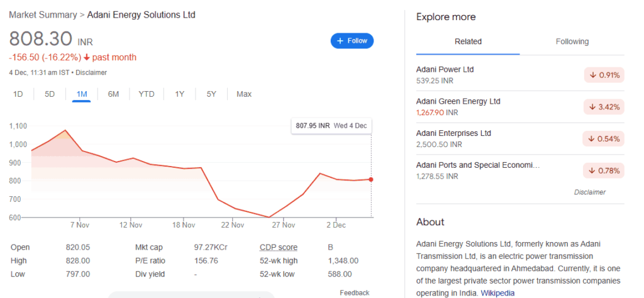
Task: Click the 0.54% down change badge
Action: (x=603, y=139)
